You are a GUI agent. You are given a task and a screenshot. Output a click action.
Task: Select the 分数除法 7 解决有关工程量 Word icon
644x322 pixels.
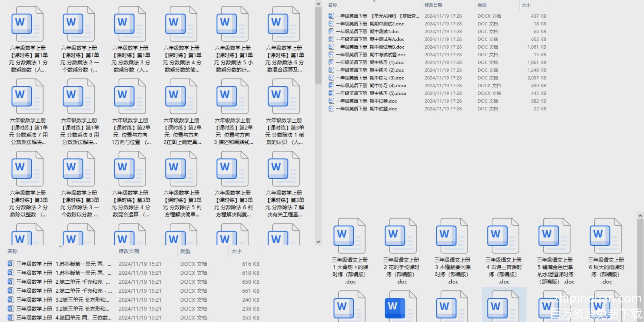coord(284,169)
